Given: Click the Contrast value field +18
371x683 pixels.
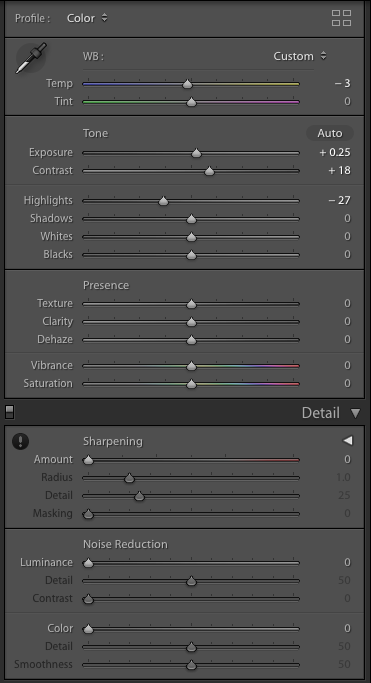Looking at the screenshot, I should coord(339,170).
